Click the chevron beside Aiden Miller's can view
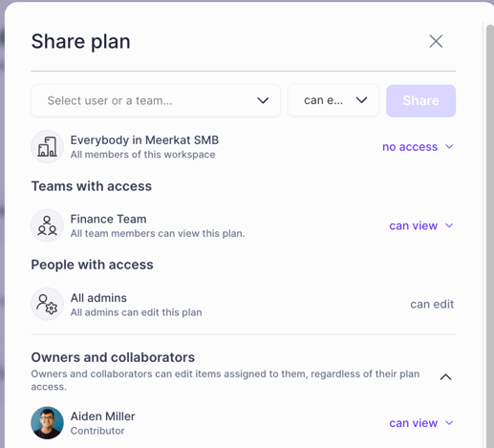The width and height of the screenshot is (494, 448). coord(449,423)
